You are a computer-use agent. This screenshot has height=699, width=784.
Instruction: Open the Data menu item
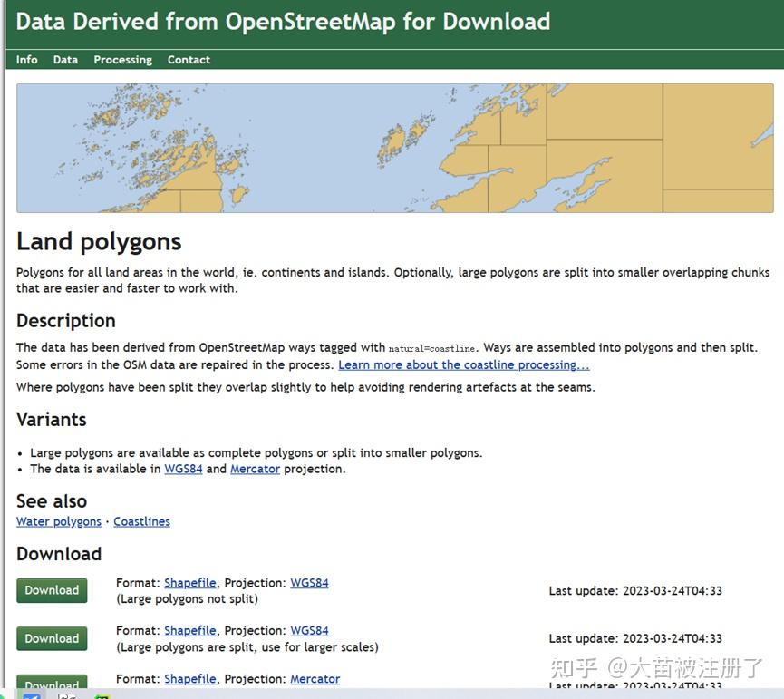(x=65, y=60)
